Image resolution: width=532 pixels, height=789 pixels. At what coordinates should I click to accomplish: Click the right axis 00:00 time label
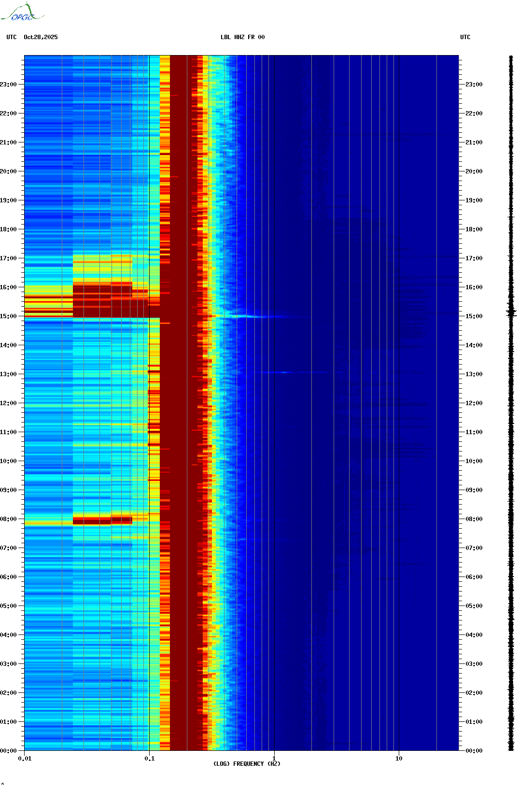click(x=474, y=751)
